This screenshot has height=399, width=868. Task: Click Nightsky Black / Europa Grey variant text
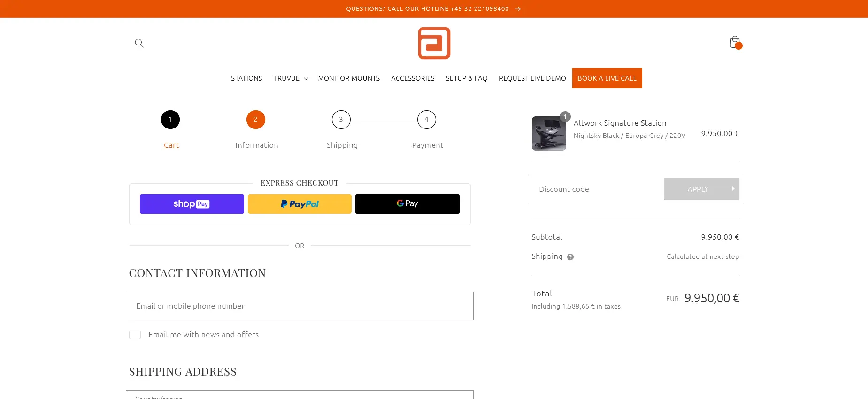coord(630,136)
